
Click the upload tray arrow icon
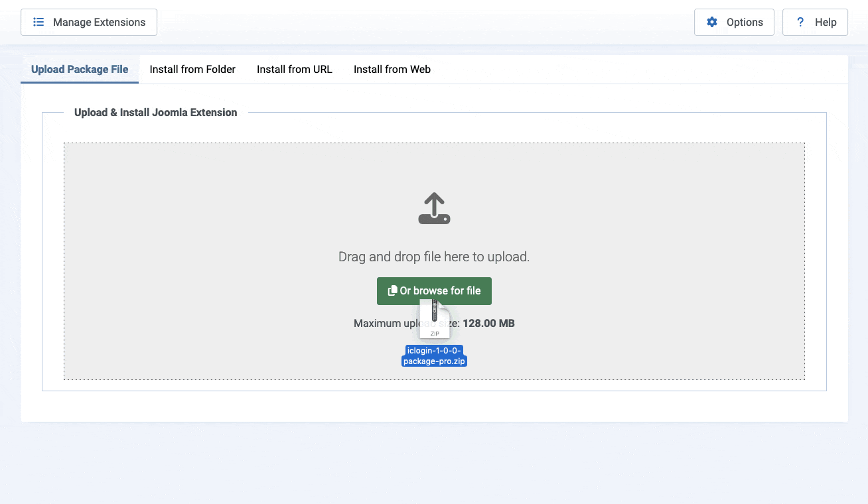[x=434, y=208]
